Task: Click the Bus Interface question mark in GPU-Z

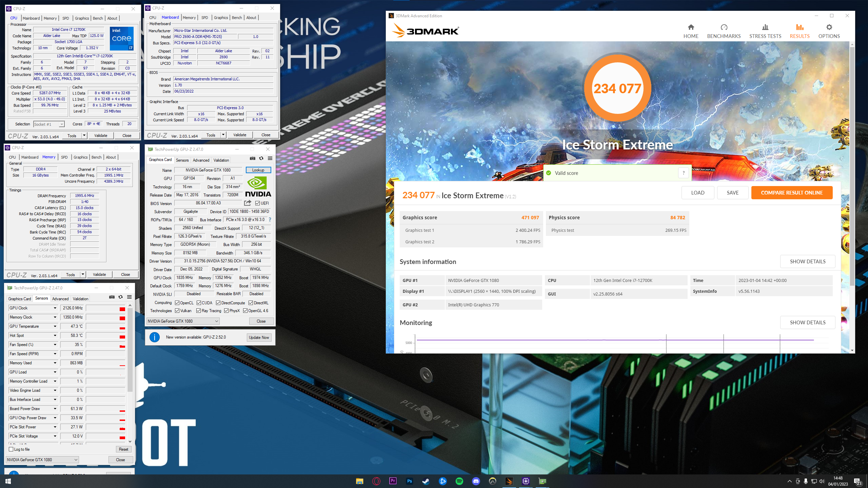Action: pos(270,220)
